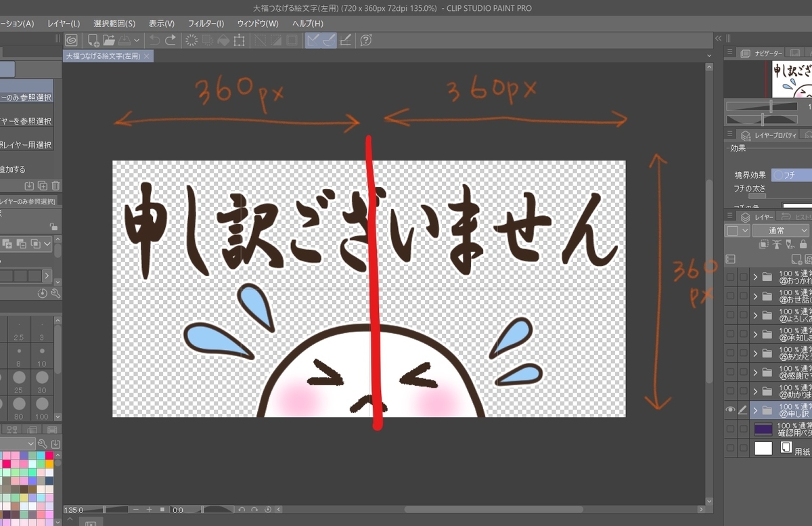Show the 用紙 paper layer visibility box

pos(730,447)
